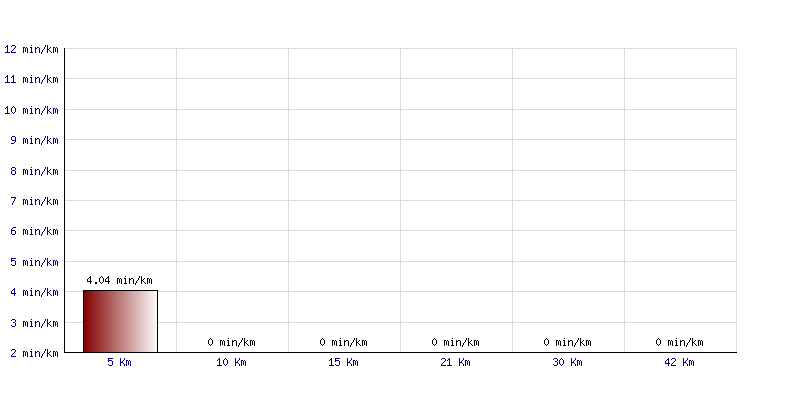
Task: Click the 12 min/km y-axis label
Action: [31, 49]
